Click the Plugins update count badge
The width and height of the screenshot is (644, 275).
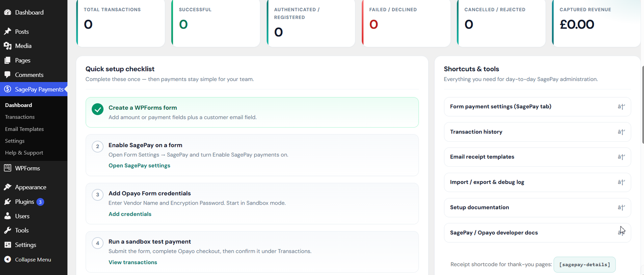pos(40,202)
